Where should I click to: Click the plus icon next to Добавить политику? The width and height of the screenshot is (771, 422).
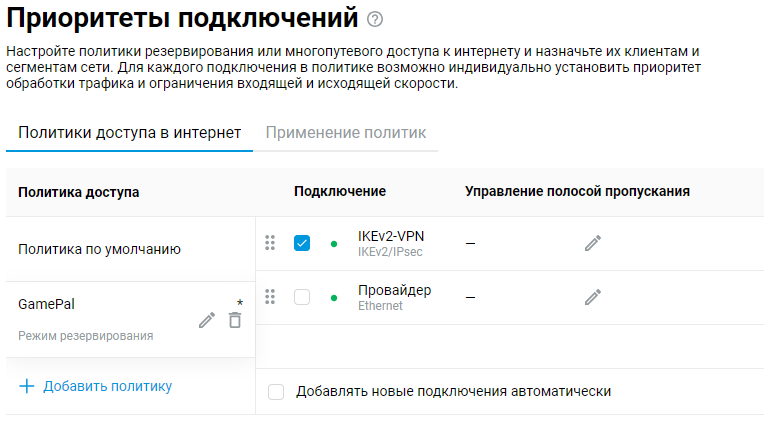click(x=27, y=386)
